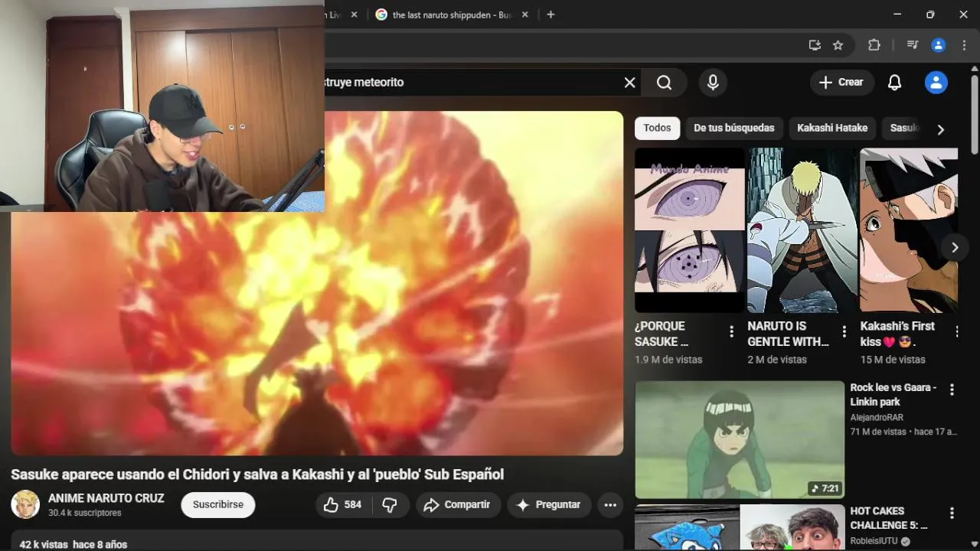
Task: Open the media control icon in Chrome toolbar
Action: pos(912,45)
